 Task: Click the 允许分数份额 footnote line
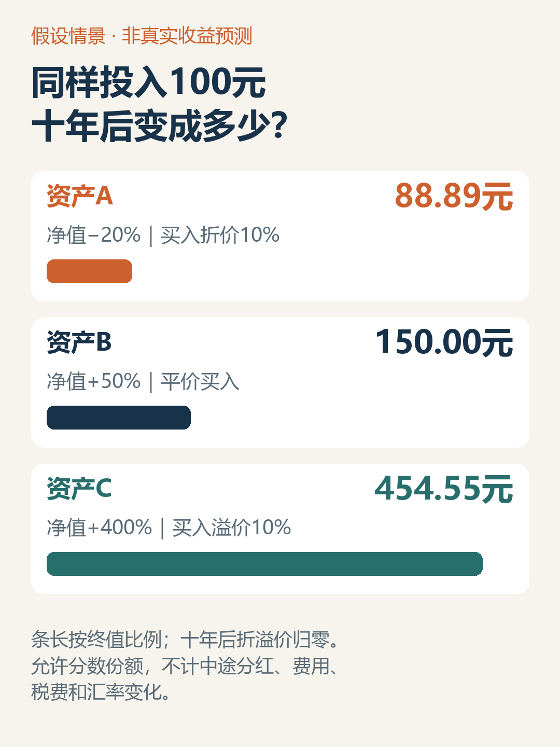tap(185, 666)
